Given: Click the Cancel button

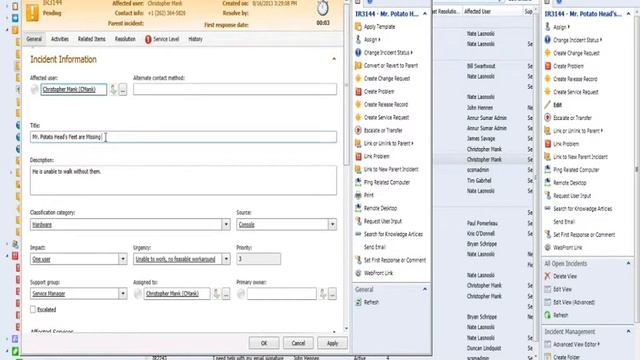Looking at the screenshot, I should pos(298,343).
